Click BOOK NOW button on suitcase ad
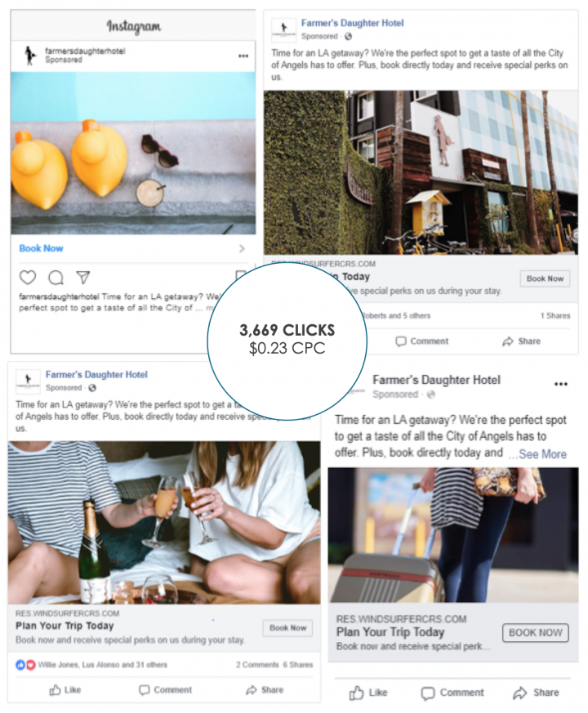The image size is (588, 713). [x=535, y=632]
